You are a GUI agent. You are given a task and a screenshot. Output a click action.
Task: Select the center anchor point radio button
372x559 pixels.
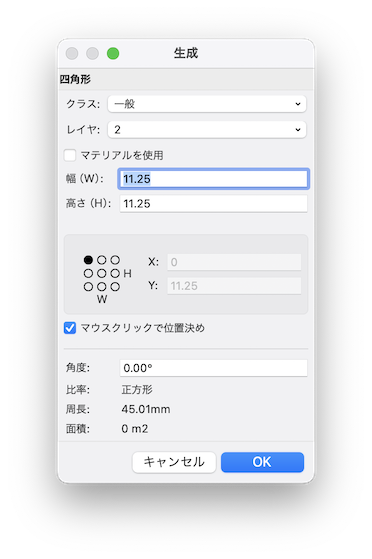(102, 273)
